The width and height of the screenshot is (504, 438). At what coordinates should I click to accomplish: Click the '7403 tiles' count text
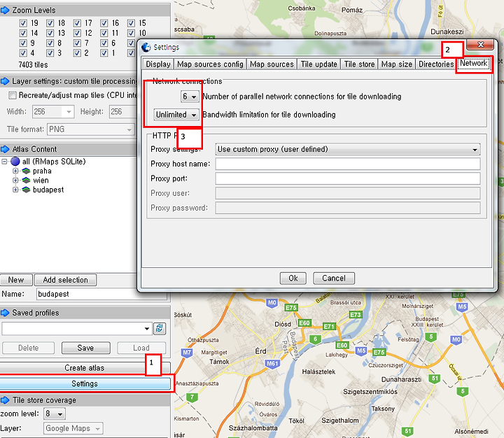pyautogui.click(x=33, y=65)
